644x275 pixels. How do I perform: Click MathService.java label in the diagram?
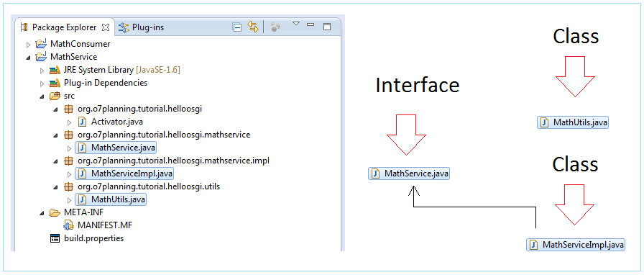click(x=409, y=173)
